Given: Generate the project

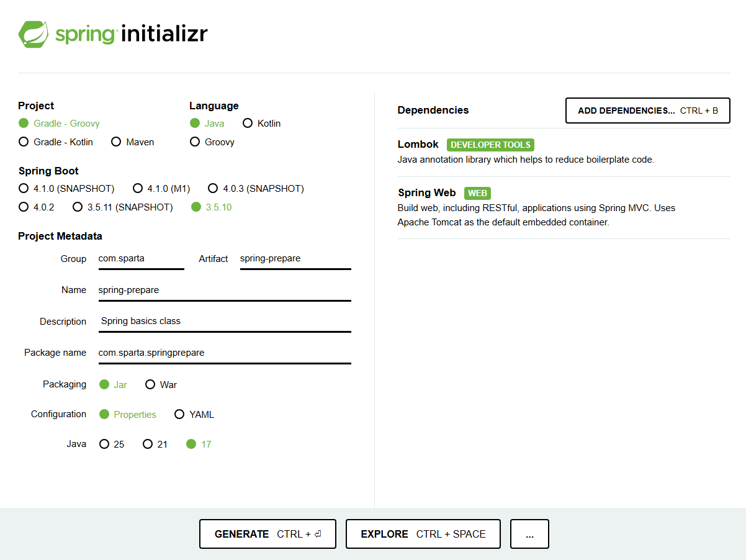Looking at the screenshot, I should tap(267, 534).
